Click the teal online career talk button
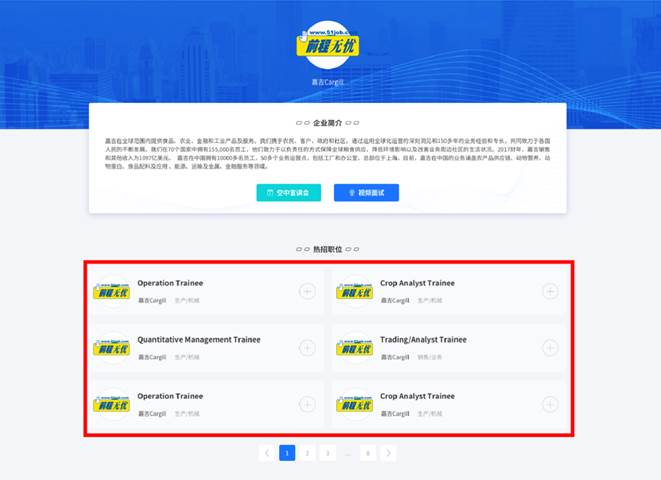Screen dimensions: 661x480 coord(289,193)
